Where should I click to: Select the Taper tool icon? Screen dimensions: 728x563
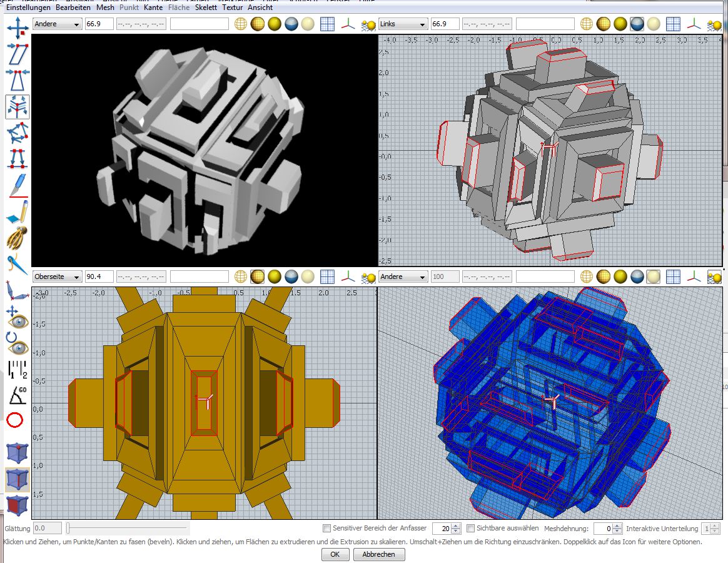(18, 80)
